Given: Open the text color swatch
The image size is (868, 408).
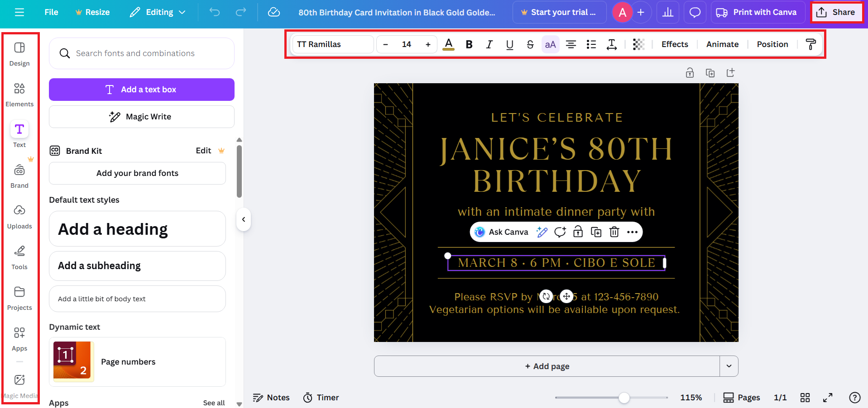Looking at the screenshot, I should click(x=448, y=44).
